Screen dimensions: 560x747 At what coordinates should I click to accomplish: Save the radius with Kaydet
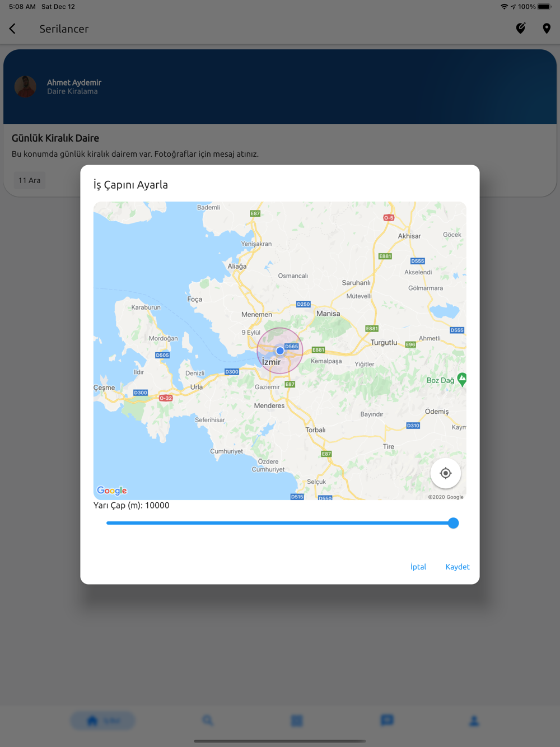click(458, 567)
